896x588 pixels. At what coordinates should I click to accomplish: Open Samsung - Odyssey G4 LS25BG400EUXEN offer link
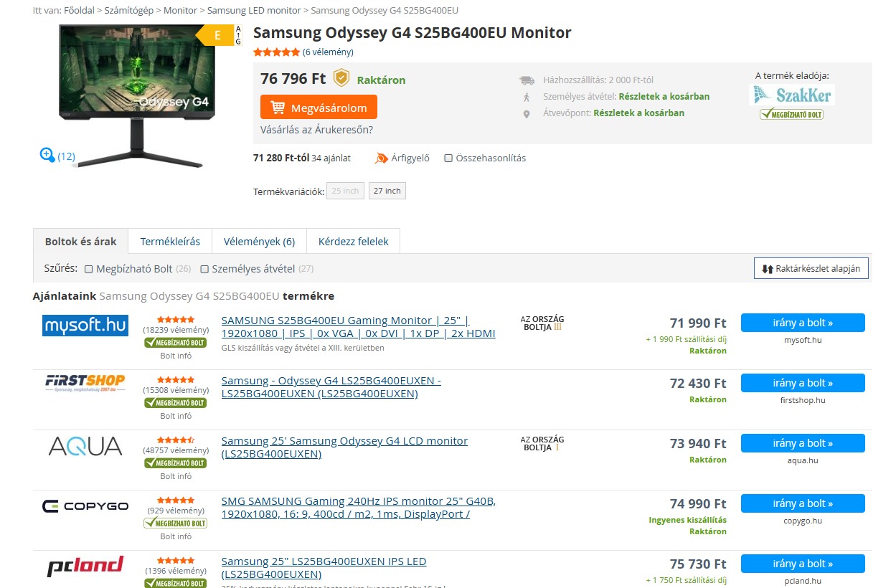(331, 387)
